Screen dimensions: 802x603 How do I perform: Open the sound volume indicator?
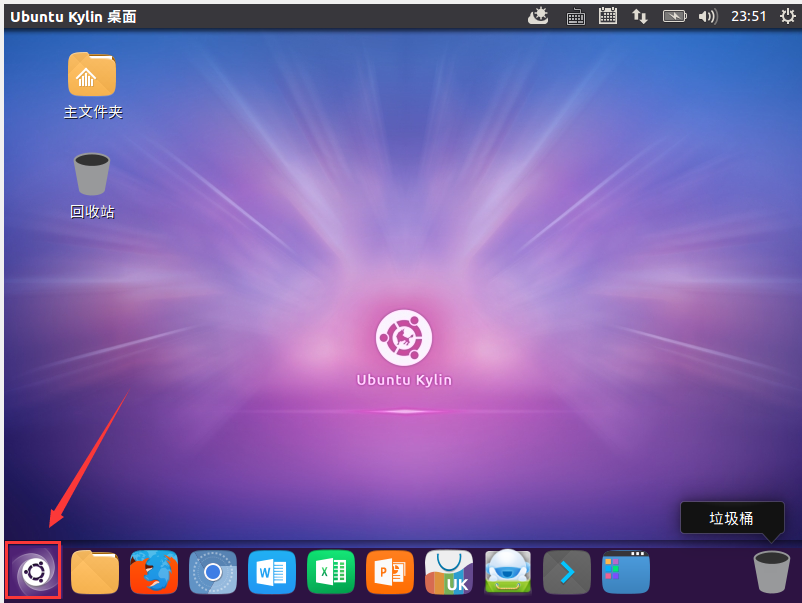pos(708,17)
